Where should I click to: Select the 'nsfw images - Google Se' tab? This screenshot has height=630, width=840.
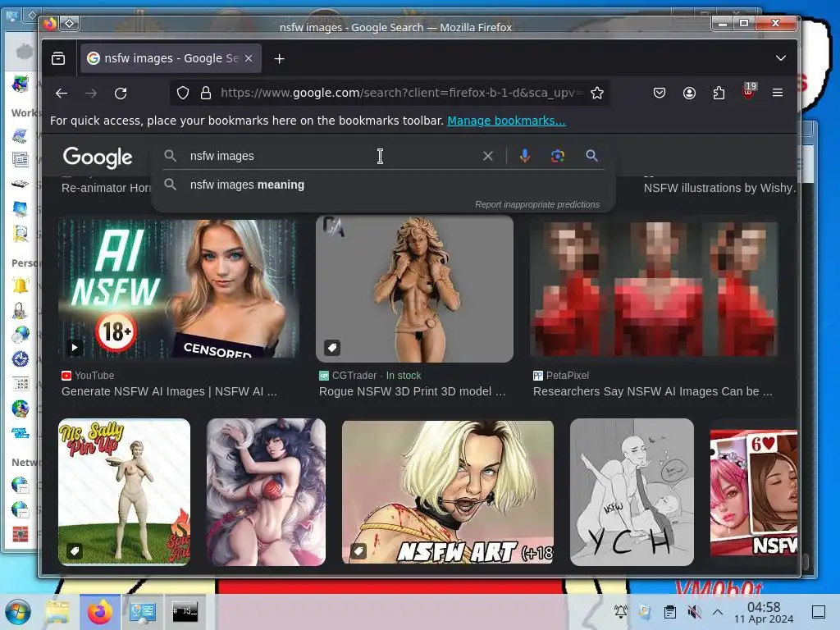171,58
